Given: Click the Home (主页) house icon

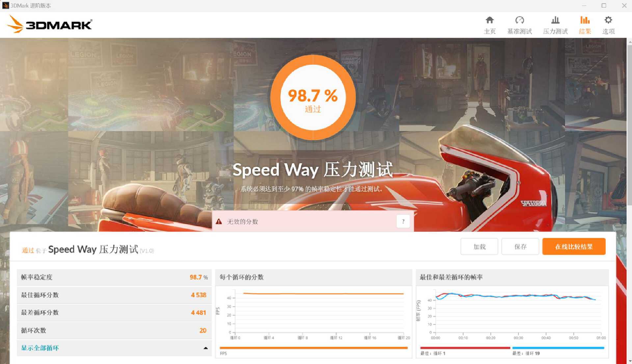Looking at the screenshot, I should tap(489, 20).
